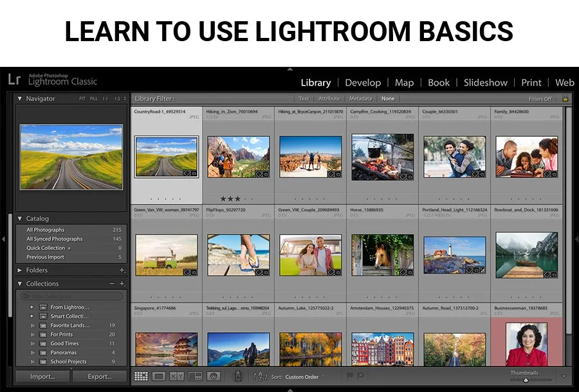The image size is (579, 392).
Task: Switch to Print module
Action: click(531, 83)
